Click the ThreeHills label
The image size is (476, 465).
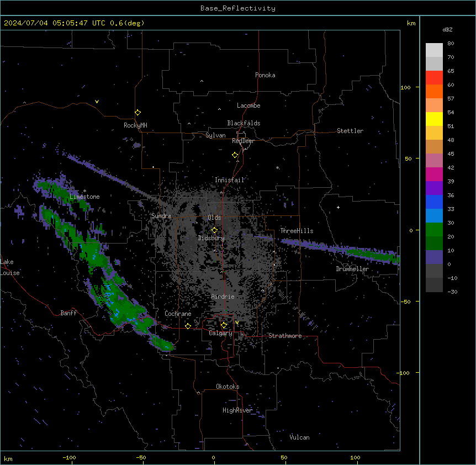(x=297, y=231)
